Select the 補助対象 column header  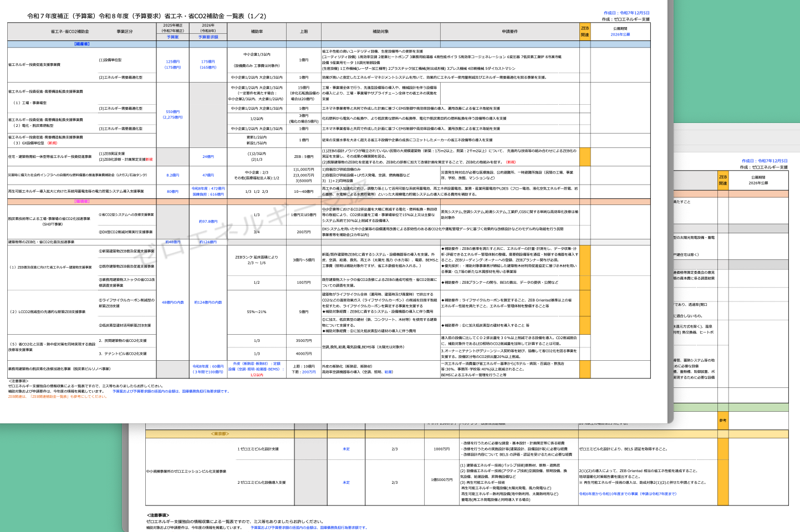(380, 32)
